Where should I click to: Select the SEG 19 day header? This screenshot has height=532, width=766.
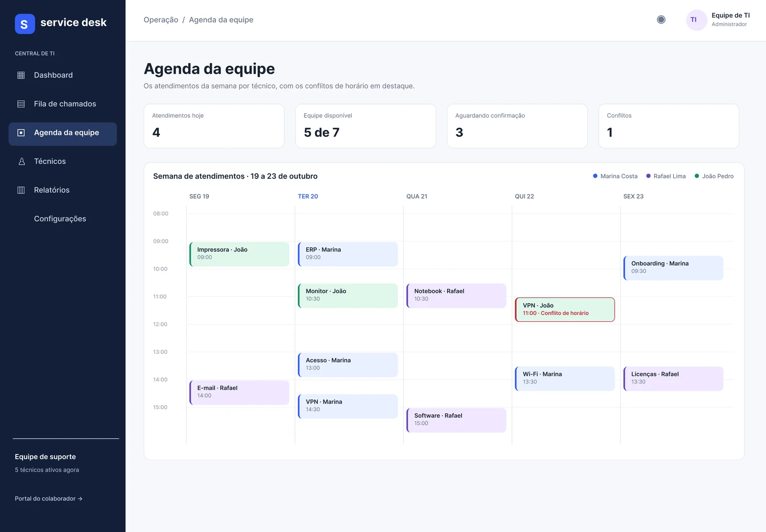[x=199, y=196]
